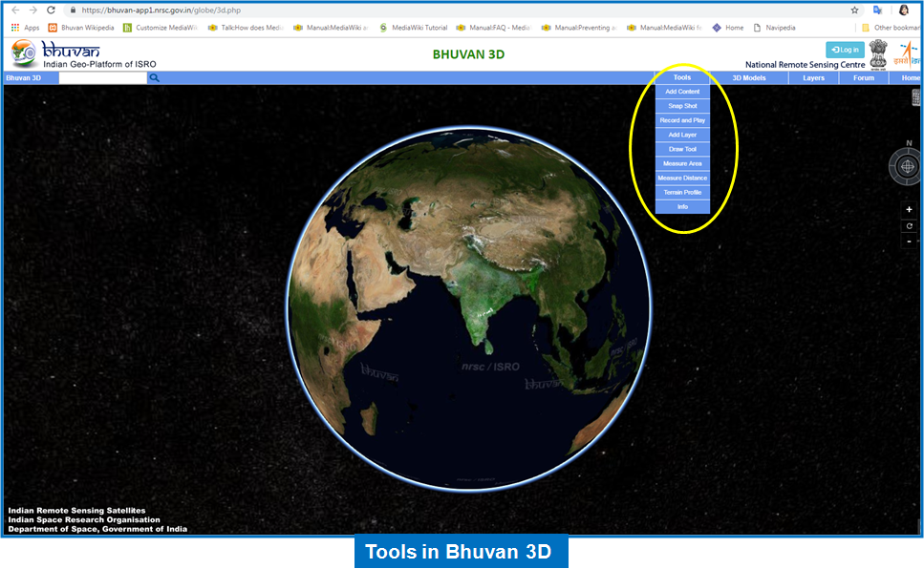Click the search magnifier icon

point(154,77)
